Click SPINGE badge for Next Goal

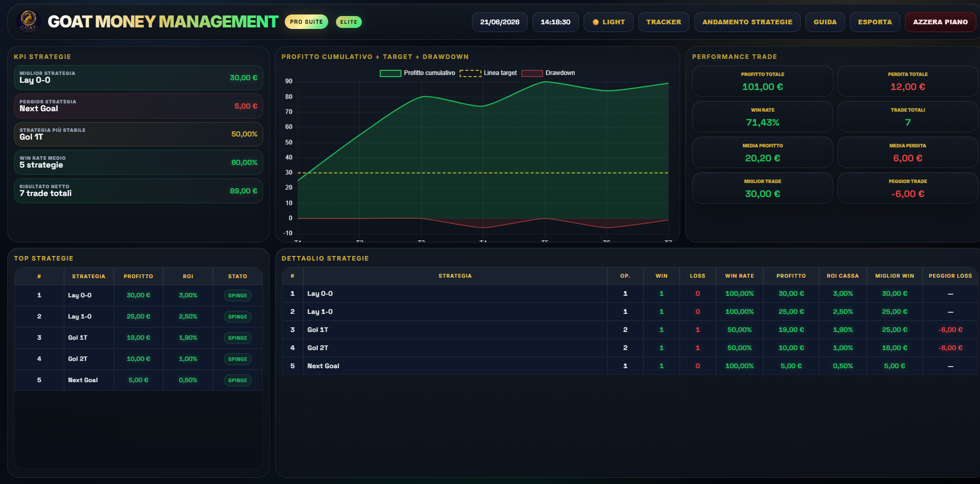coord(238,381)
